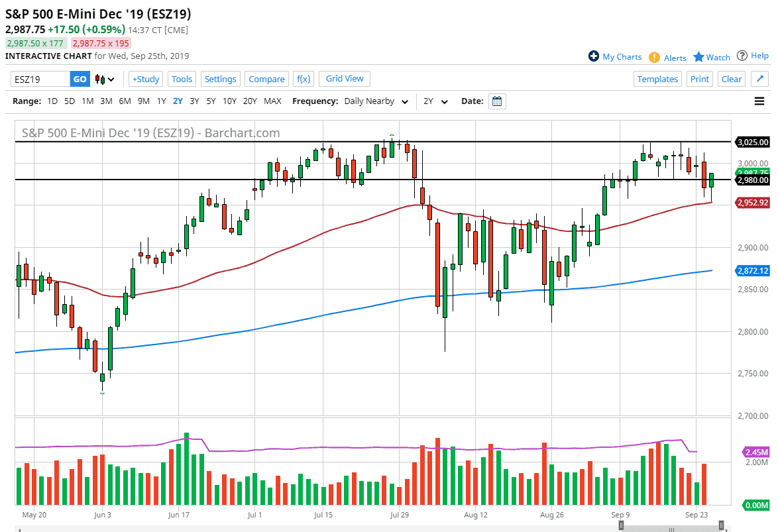This screenshot has height=532, width=778.
Task: Click the pop-out arrow icon
Action: [759, 78]
